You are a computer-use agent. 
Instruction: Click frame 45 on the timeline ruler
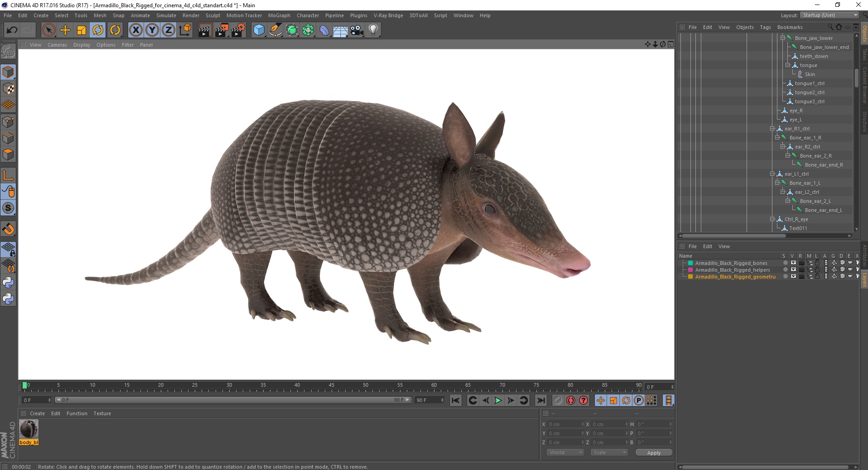[x=332, y=385]
